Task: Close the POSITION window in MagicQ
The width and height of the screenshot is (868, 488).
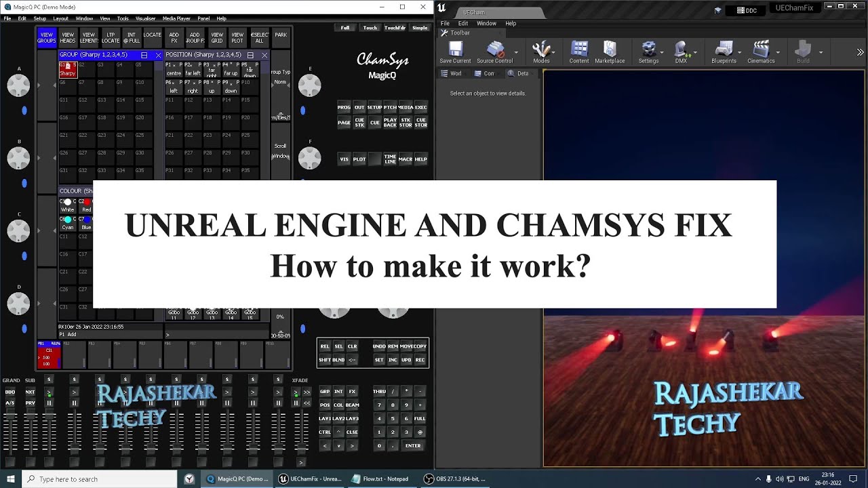Action: 264,55
